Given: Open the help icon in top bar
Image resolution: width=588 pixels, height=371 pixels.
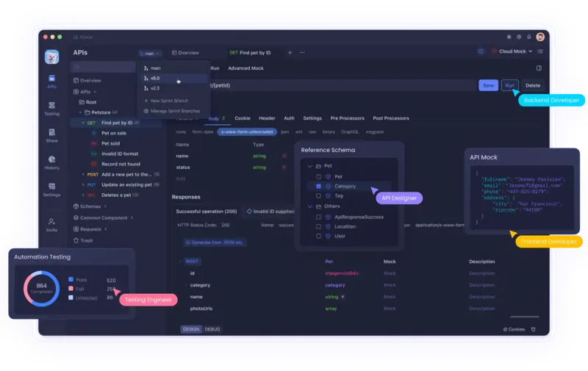Looking at the screenshot, I should [519, 37].
